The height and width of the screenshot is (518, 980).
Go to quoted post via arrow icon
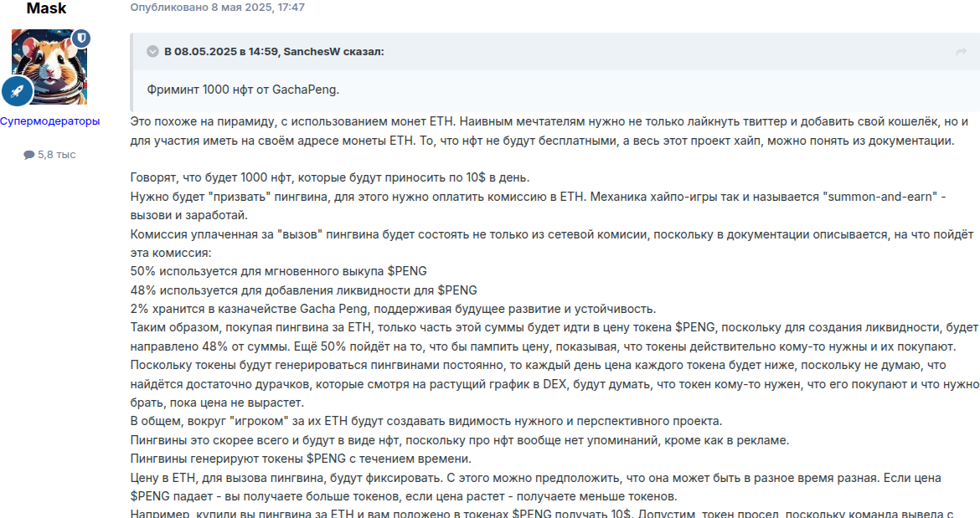(962, 52)
